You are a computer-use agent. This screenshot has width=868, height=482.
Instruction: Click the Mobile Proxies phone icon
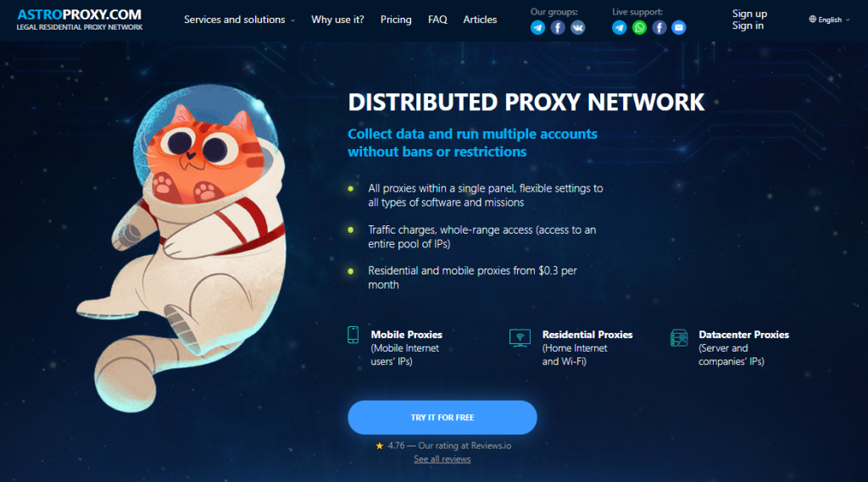tap(353, 335)
